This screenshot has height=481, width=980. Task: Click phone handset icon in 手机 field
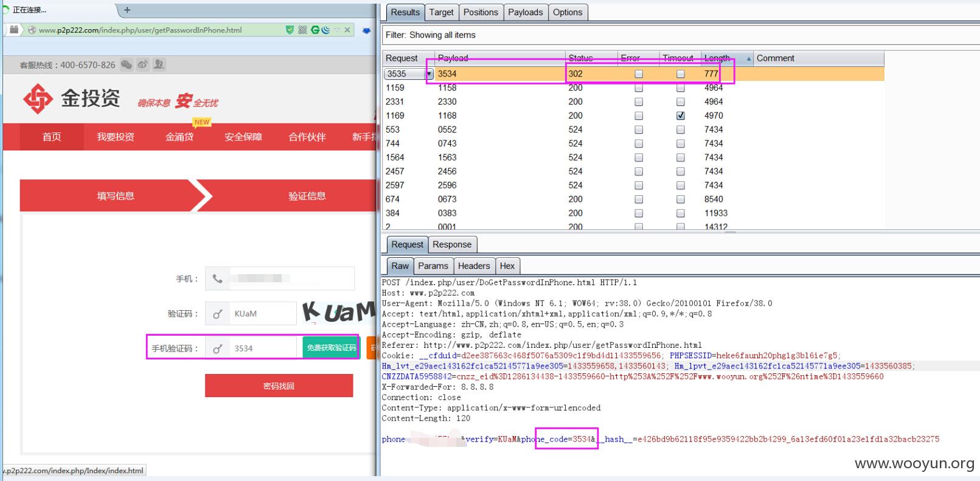click(x=217, y=279)
